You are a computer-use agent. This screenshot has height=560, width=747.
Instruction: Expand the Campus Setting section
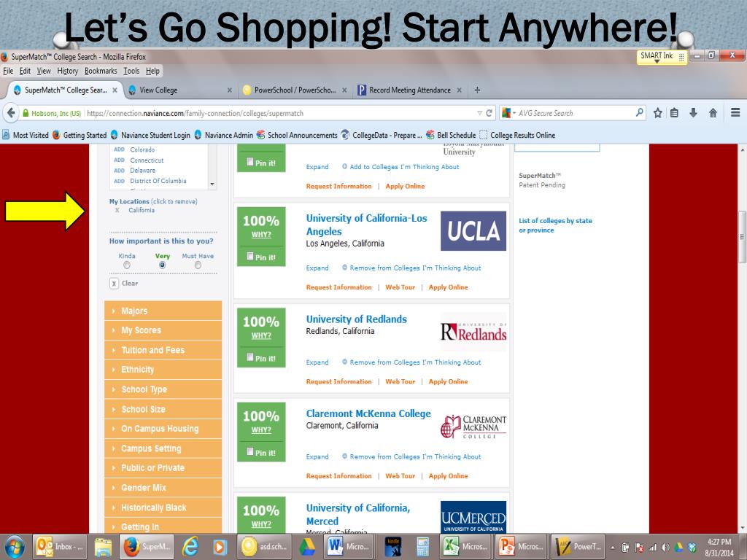tap(163, 448)
